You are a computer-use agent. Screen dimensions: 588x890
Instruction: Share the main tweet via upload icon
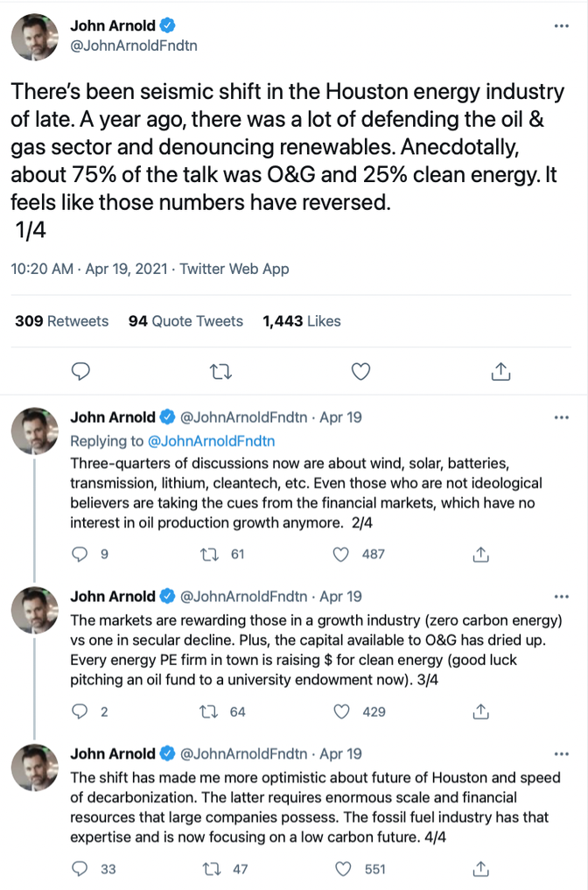(x=500, y=371)
